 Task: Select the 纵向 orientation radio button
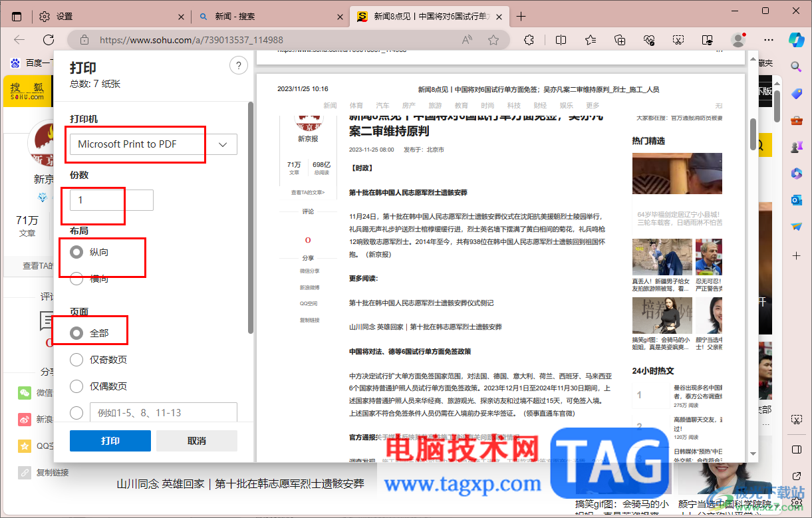(76, 252)
